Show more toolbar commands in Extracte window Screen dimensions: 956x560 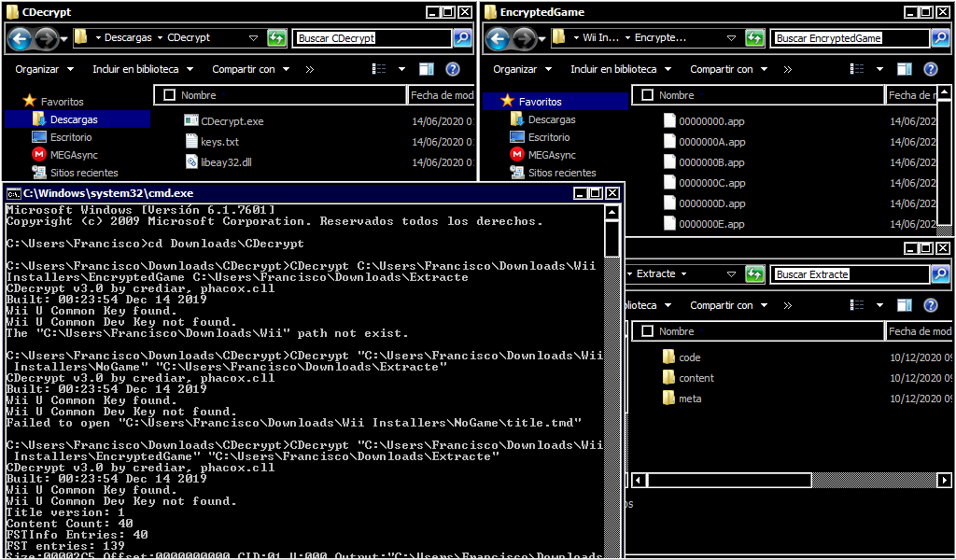tap(788, 304)
